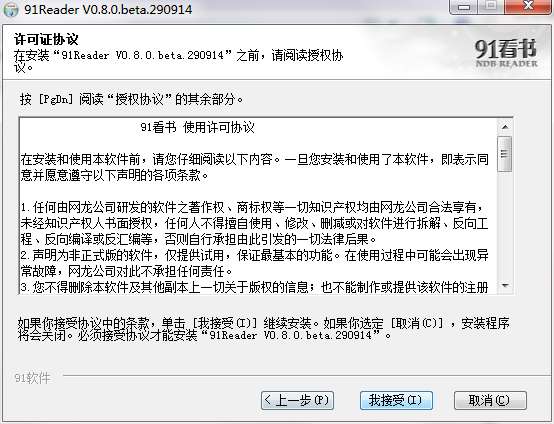Click the license scrollbar up arrow
This screenshot has width=554, height=424.
(x=505, y=127)
